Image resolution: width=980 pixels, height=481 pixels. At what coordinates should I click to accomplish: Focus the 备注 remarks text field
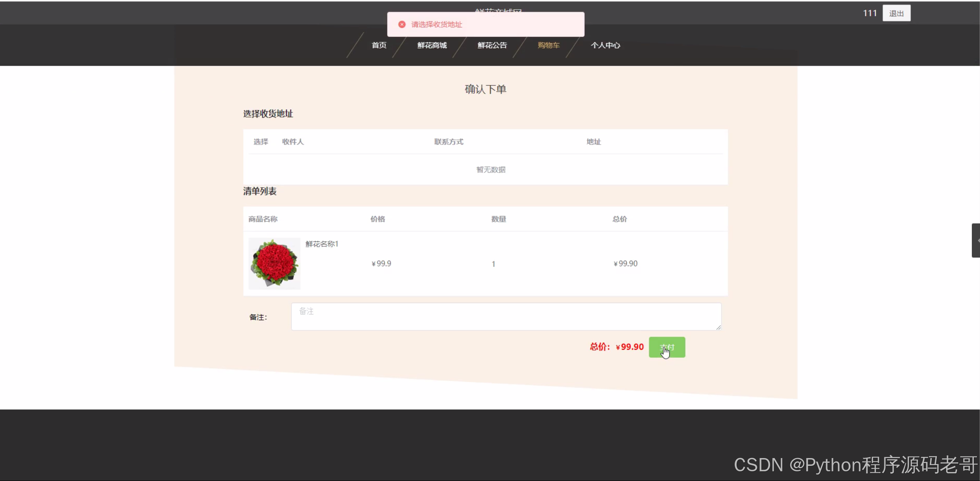[506, 316]
